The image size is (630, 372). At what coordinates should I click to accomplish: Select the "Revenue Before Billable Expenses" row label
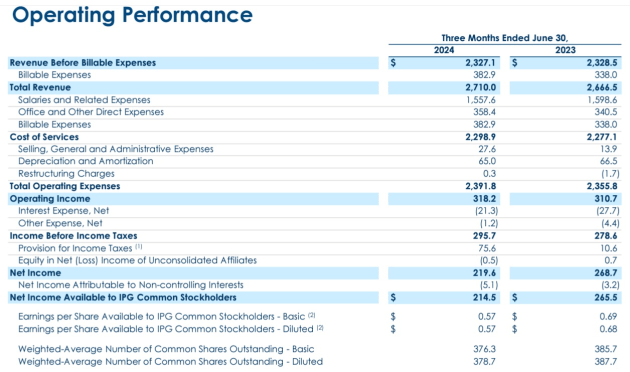(x=83, y=63)
